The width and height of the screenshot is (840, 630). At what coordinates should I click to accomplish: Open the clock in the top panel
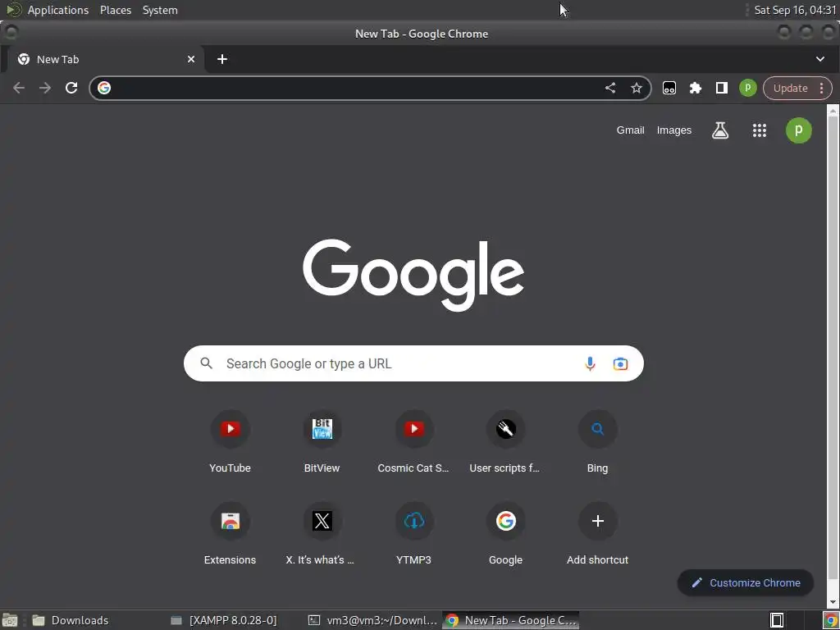795,10
